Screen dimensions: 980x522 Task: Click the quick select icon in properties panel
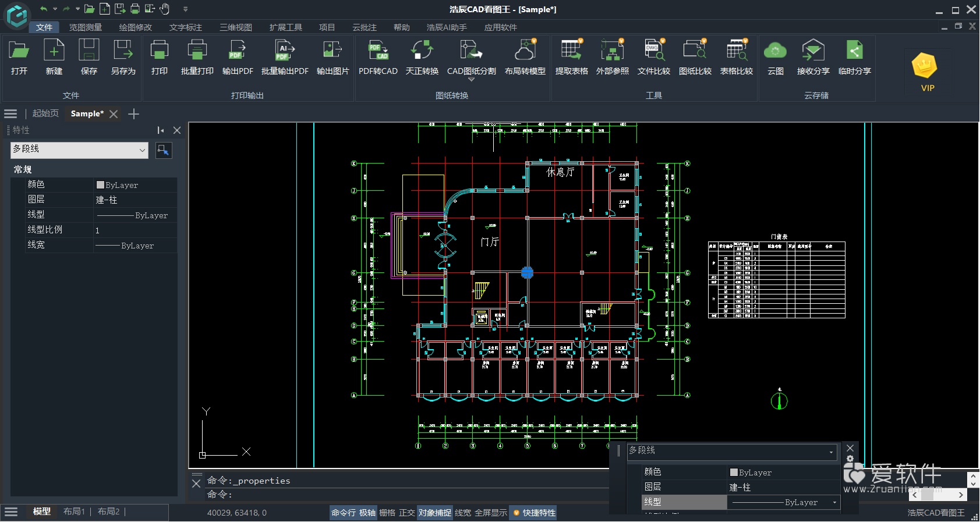tap(164, 150)
